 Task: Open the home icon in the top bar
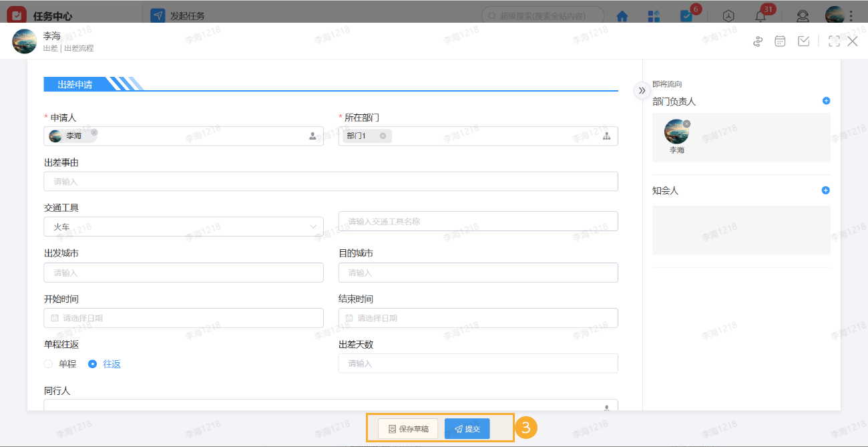click(x=622, y=15)
